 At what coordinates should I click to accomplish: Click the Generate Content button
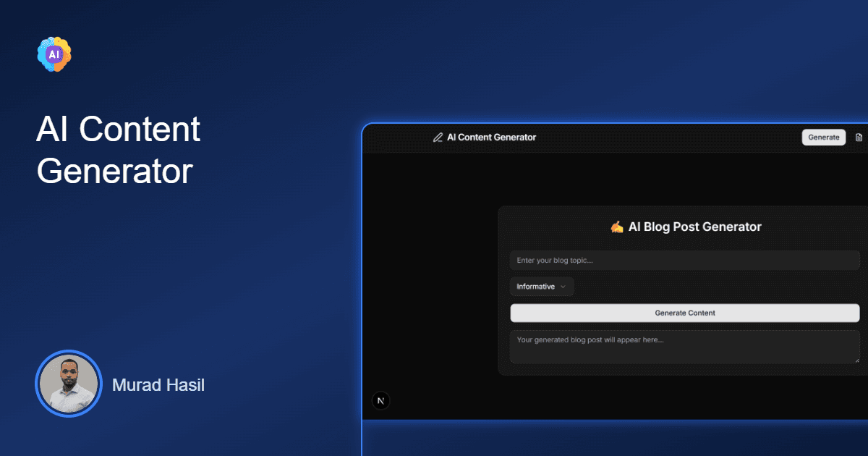684,313
